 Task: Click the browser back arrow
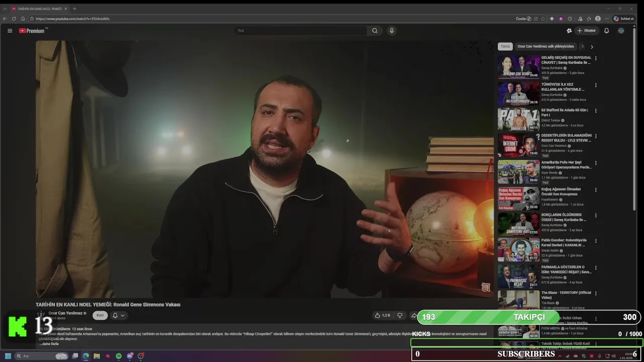coord(5,19)
